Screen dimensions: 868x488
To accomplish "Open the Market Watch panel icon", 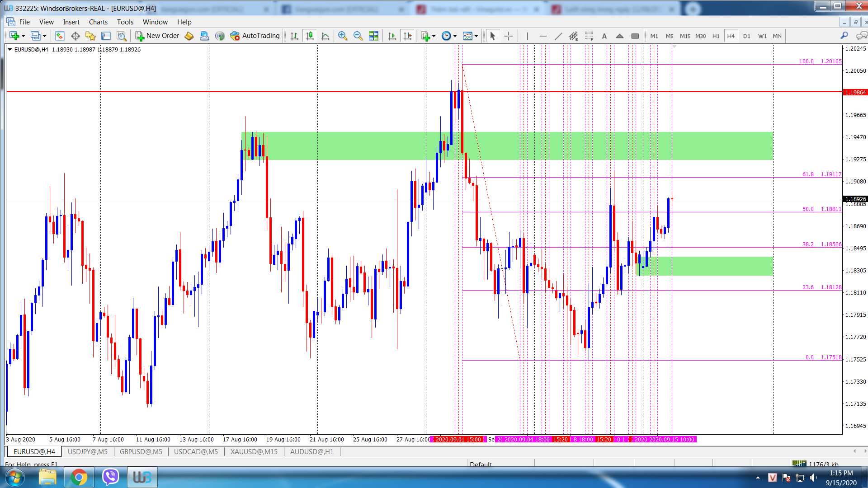I will point(60,36).
